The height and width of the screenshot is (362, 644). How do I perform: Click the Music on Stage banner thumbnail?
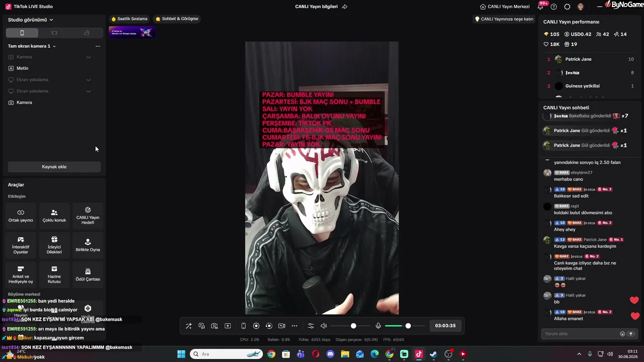pyautogui.click(x=132, y=32)
